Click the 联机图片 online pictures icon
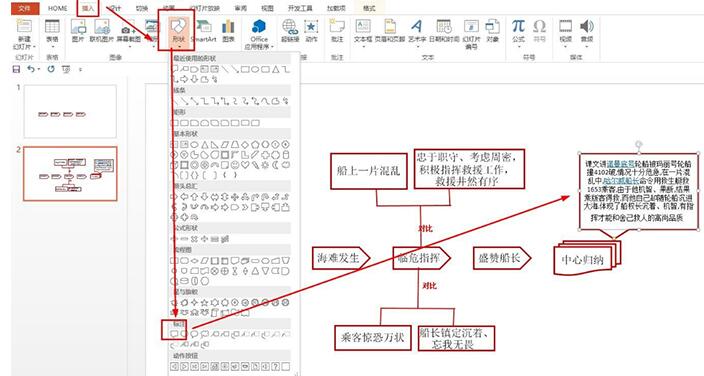This screenshot has width=704, height=376. [102, 27]
